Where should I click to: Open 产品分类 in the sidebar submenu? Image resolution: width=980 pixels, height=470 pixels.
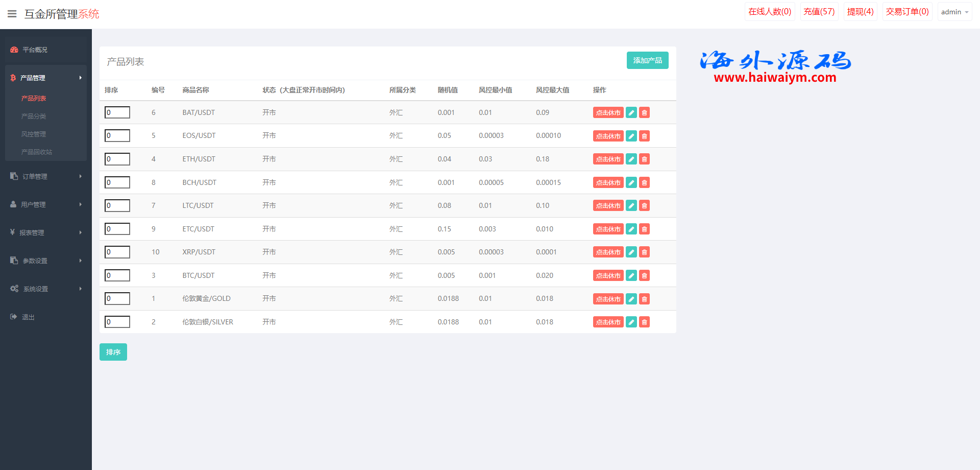coord(34,116)
